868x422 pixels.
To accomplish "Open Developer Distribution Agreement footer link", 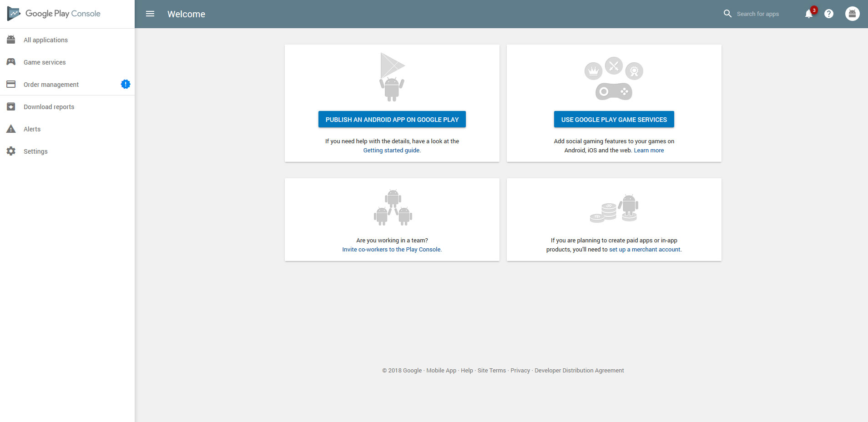I will point(579,371).
